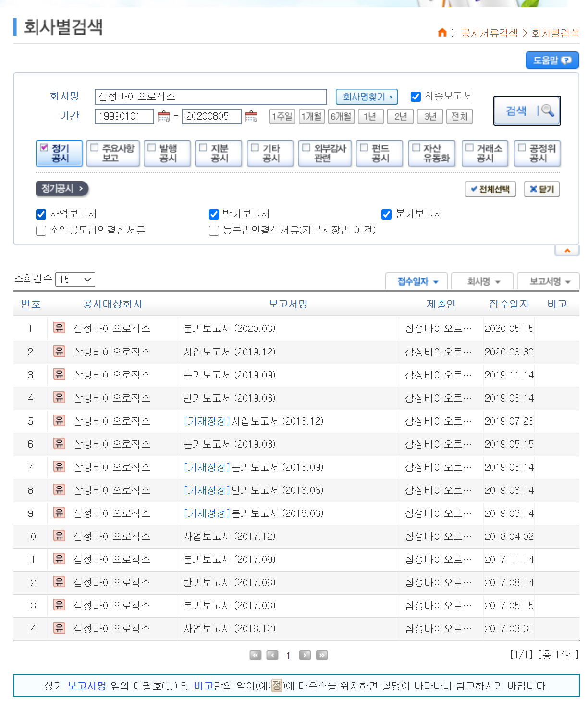
Task: Click the home icon in breadcrumb
Action: (x=442, y=32)
